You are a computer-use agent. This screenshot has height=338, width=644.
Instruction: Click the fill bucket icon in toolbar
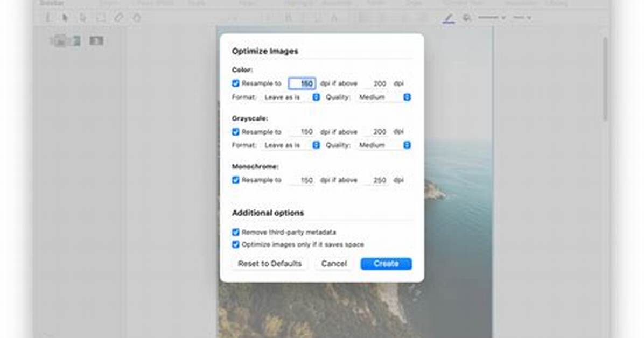pyautogui.click(x=467, y=18)
